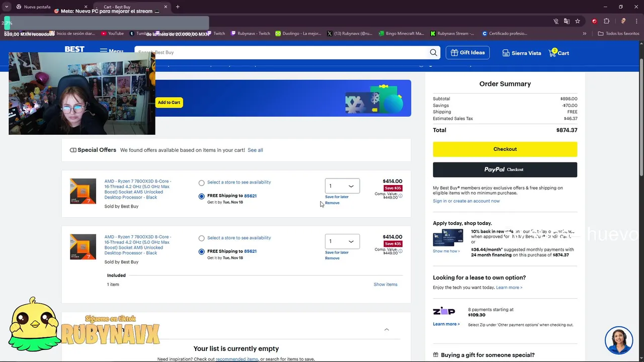Open the quantity dropdown for the first item

point(342,186)
